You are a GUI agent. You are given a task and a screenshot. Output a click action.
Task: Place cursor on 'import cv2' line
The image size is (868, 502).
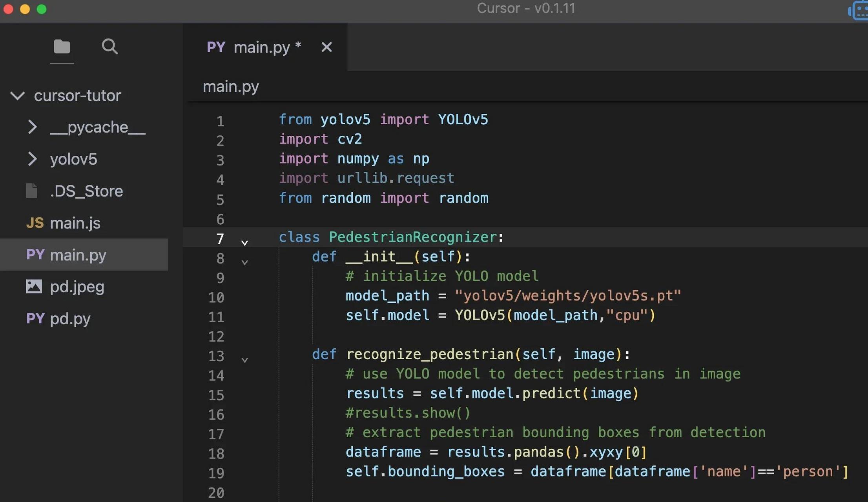tap(321, 139)
